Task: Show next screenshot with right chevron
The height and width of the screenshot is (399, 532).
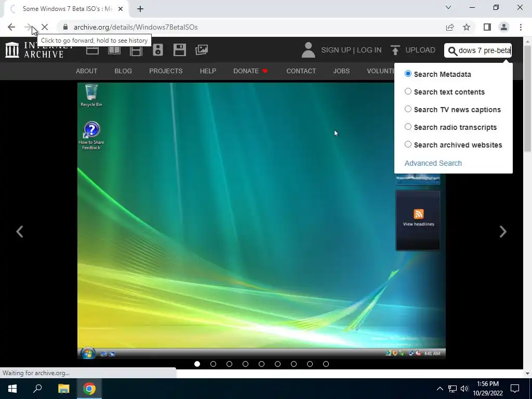Action: tap(503, 232)
